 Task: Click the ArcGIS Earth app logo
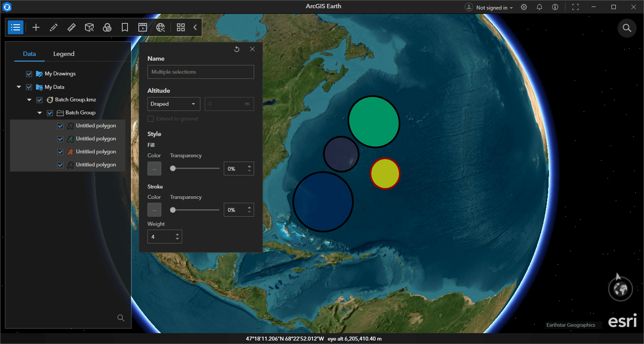7,7
